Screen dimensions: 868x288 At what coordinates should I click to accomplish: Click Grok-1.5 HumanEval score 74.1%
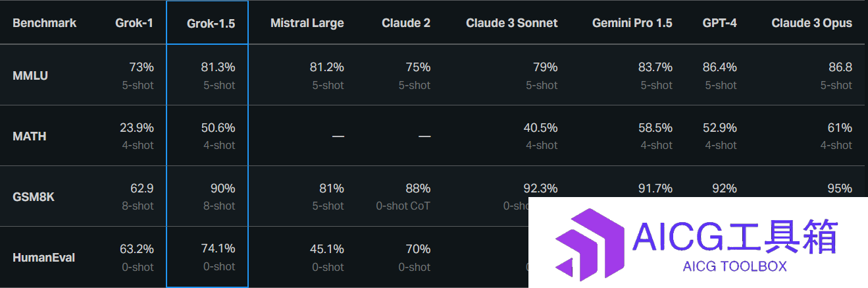pos(218,249)
